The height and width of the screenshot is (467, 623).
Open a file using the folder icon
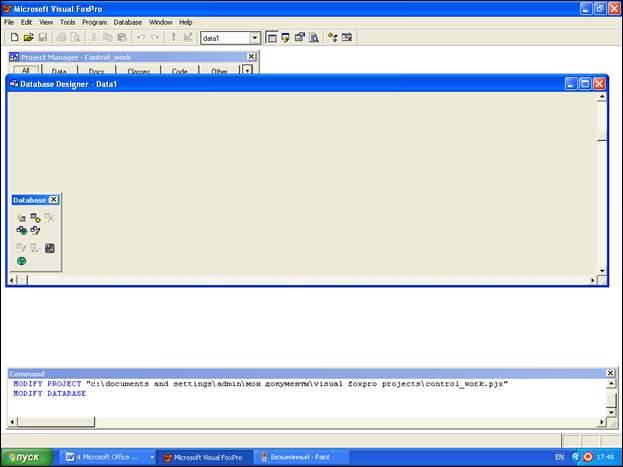point(28,37)
